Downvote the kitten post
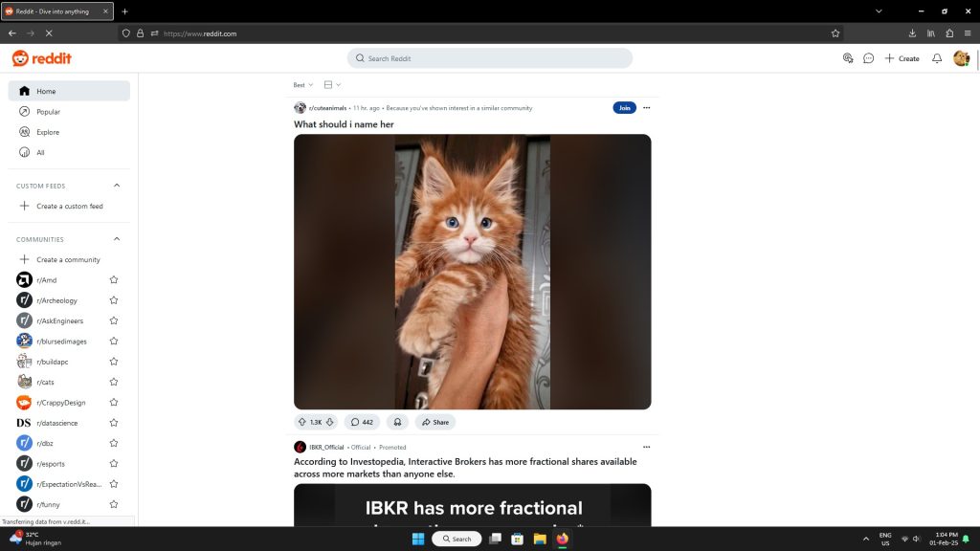Viewport: 980px width, 551px height. point(330,422)
